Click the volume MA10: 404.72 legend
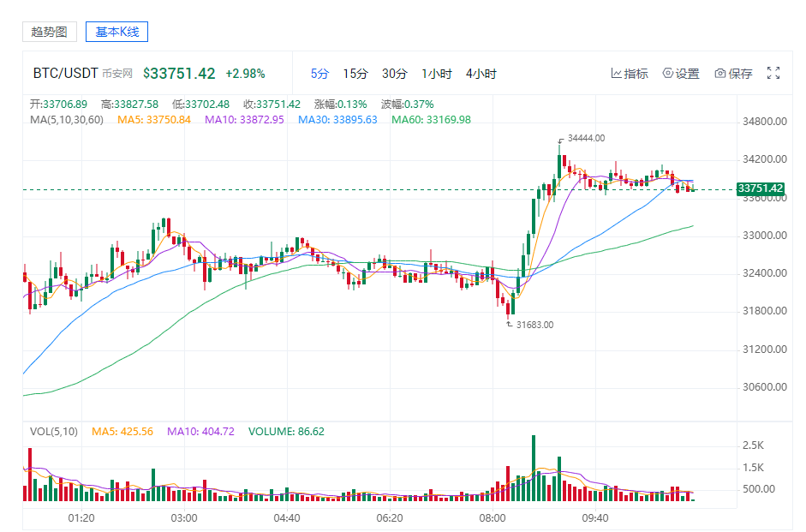 (x=200, y=432)
